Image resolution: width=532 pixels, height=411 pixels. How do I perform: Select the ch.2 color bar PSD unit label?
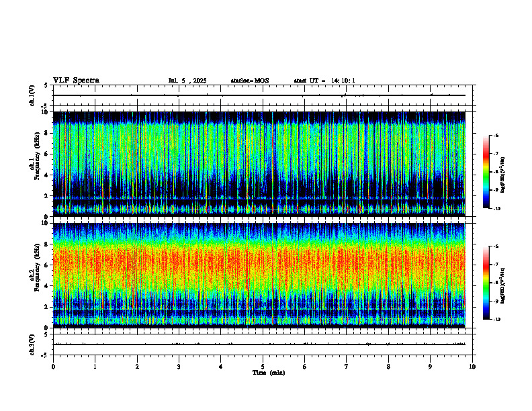click(x=503, y=286)
